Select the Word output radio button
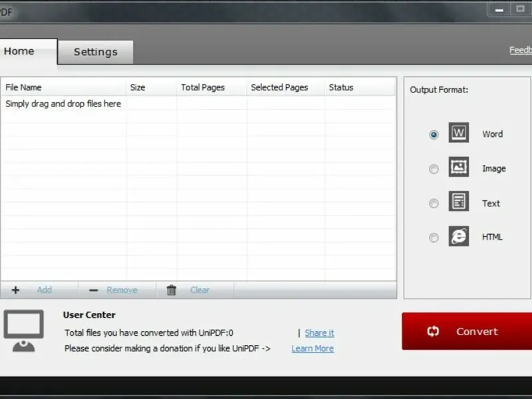This screenshot has width=532, height=399. click(x=434, y=135)
